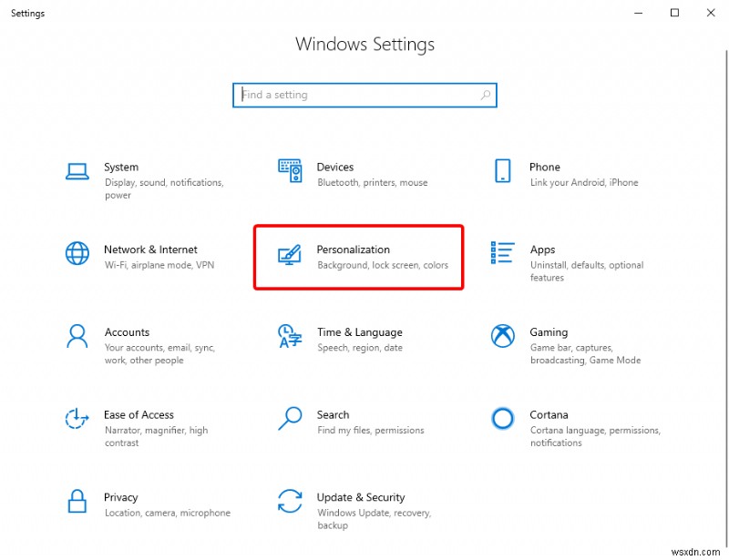Open Personalization settings

[359, 257]
